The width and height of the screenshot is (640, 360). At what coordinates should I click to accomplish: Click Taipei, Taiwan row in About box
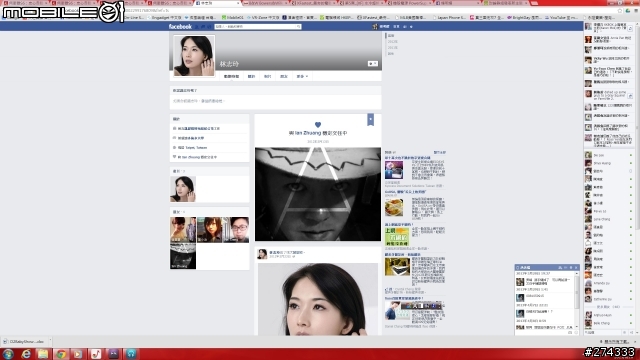coord(209,147)
